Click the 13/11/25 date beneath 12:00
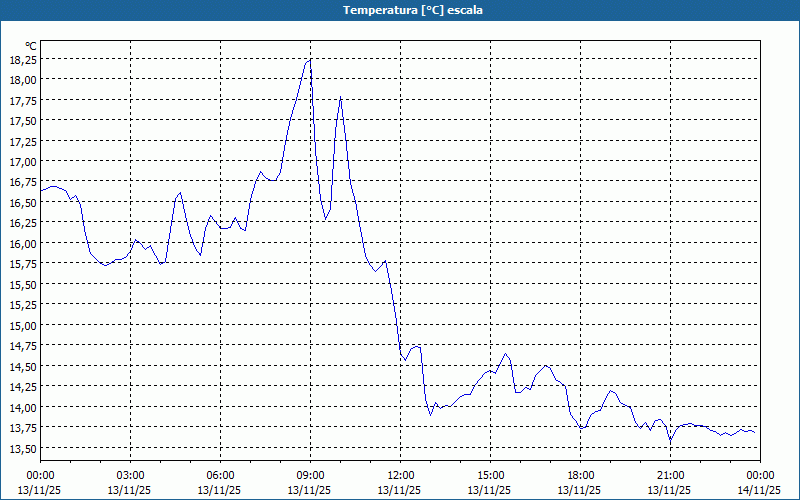800x500 pixels. pos(399,490)
